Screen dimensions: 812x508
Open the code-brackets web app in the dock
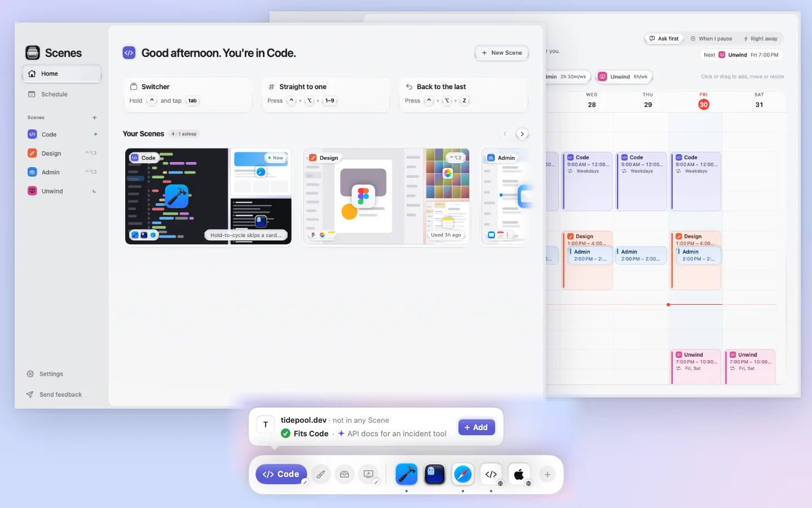coord(491,474)
